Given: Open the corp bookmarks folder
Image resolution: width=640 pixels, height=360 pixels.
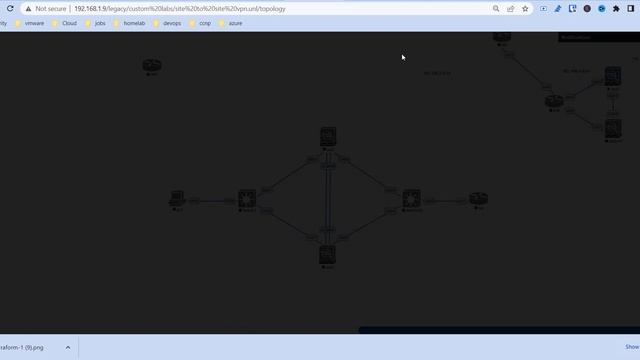Looking at the screenshot, I should pyautogui.click(x=200, y=23).
